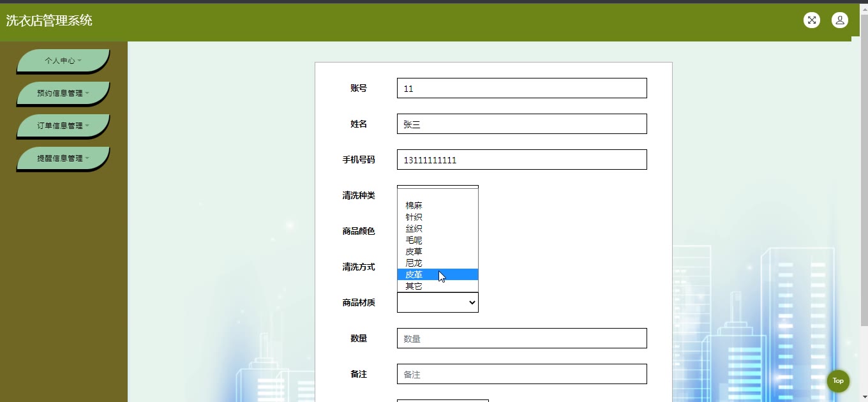
Task: Click the 账号 input field
Action: [x=522, y=88]
